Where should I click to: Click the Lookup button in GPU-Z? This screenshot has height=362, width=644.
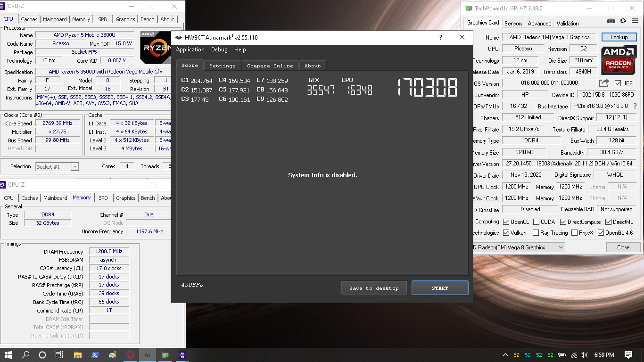(x=619, y=37)
